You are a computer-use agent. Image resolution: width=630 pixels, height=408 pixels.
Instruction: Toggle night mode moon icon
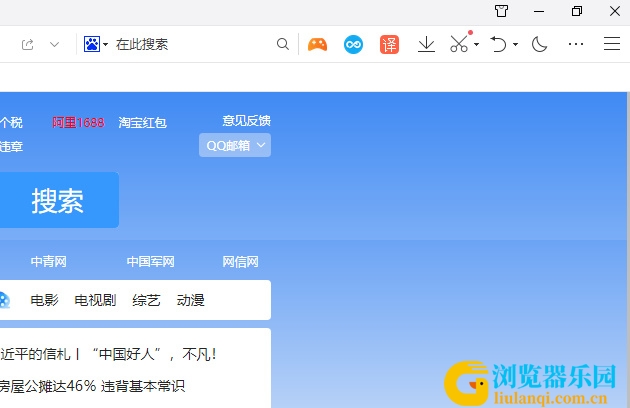pos(539,44)
